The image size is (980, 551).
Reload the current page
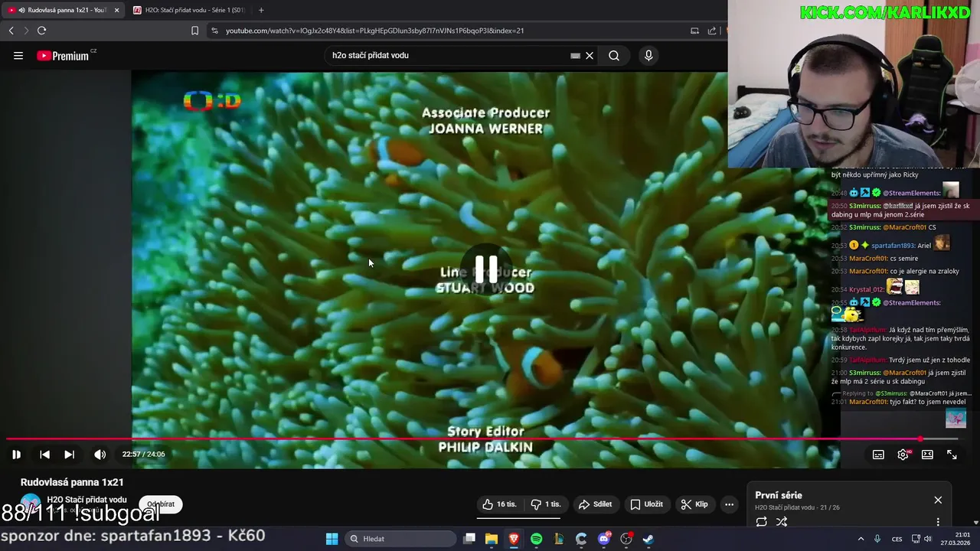pyautogui.click(x=41, y=31)
